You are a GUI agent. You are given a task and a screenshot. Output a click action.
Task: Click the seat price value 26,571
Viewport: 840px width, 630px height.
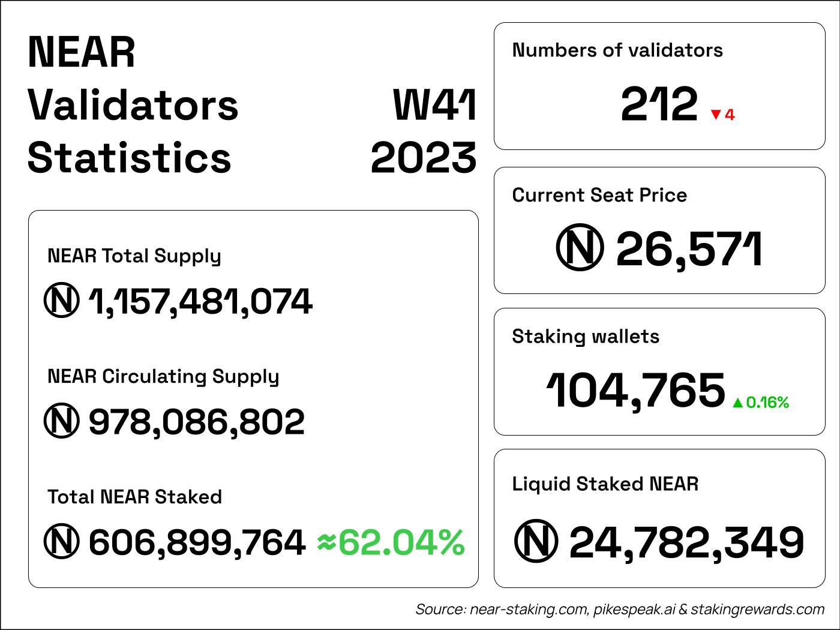click(689, 249)
